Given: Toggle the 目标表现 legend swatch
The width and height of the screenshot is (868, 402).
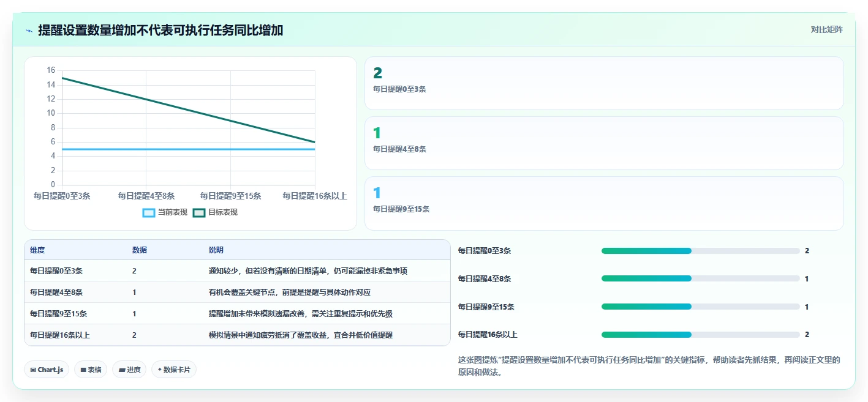Looking at the screenshot, I should click(x=198, y=212).
